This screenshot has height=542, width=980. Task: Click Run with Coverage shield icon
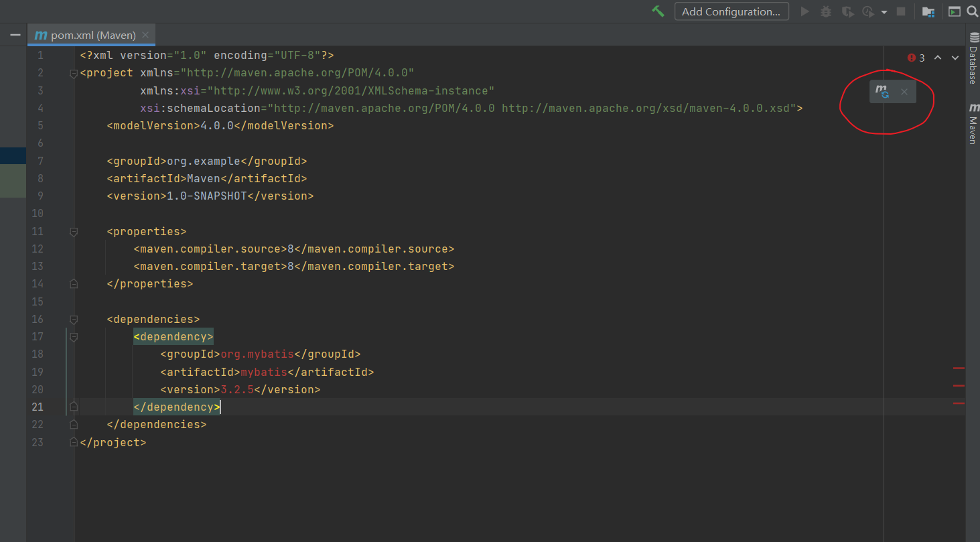click(x=847, y=11)
